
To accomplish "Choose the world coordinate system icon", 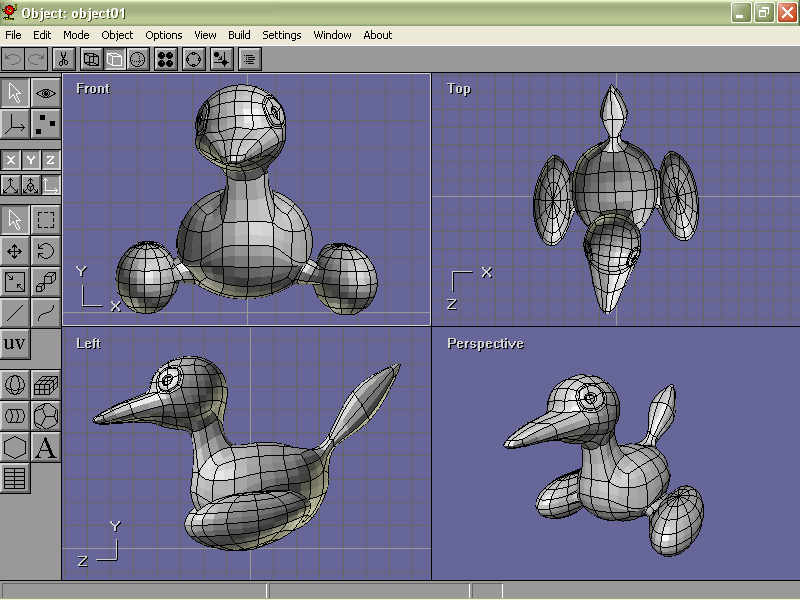I will [x=11, y=185].
